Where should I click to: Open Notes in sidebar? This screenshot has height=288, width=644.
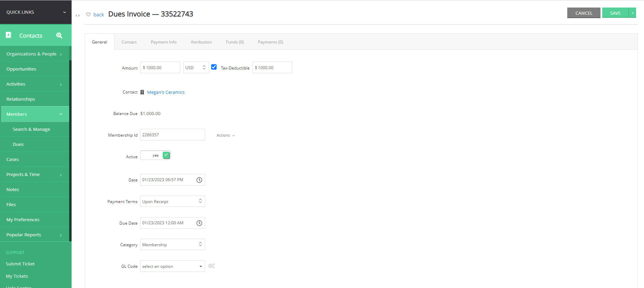pyautogui.click(x=35, y=189)
